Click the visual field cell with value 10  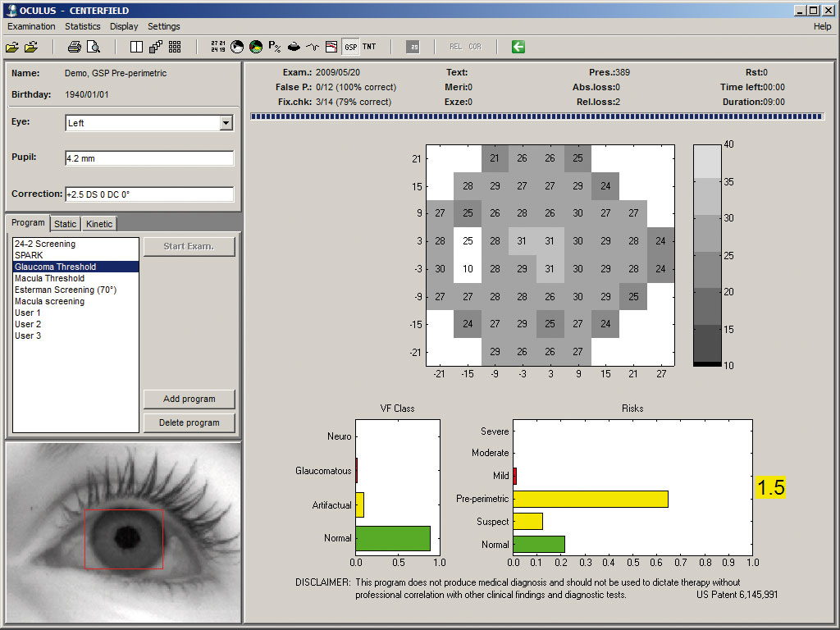point(468,269)
